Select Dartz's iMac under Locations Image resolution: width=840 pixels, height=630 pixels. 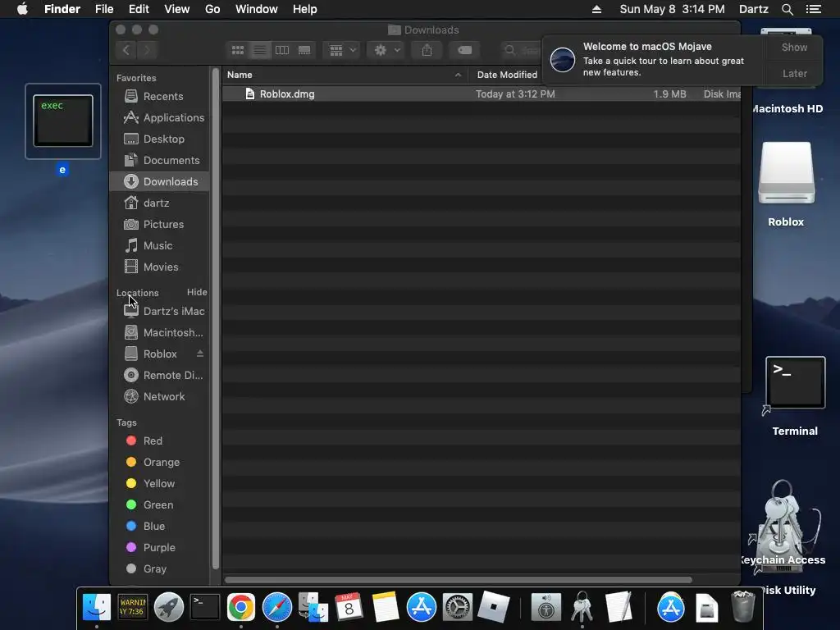pos(159,311)
